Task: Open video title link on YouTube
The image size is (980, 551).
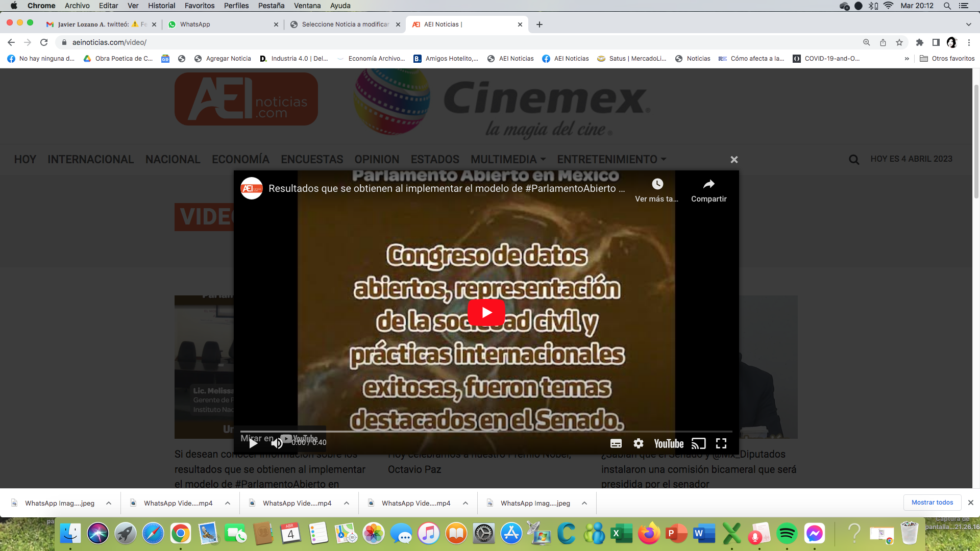Action: (x=447, y=188)
